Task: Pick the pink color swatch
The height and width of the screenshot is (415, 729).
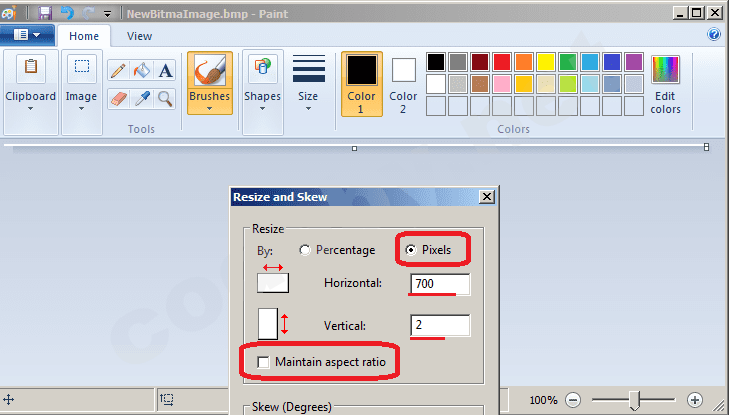Action: coord(502,84)
